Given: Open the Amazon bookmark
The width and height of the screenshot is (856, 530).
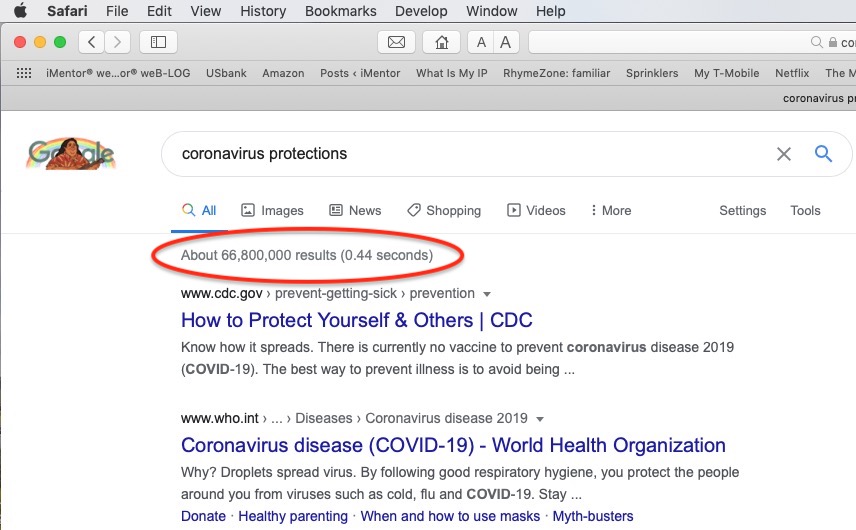Looking at the screenshot, I should coord(283,73).
